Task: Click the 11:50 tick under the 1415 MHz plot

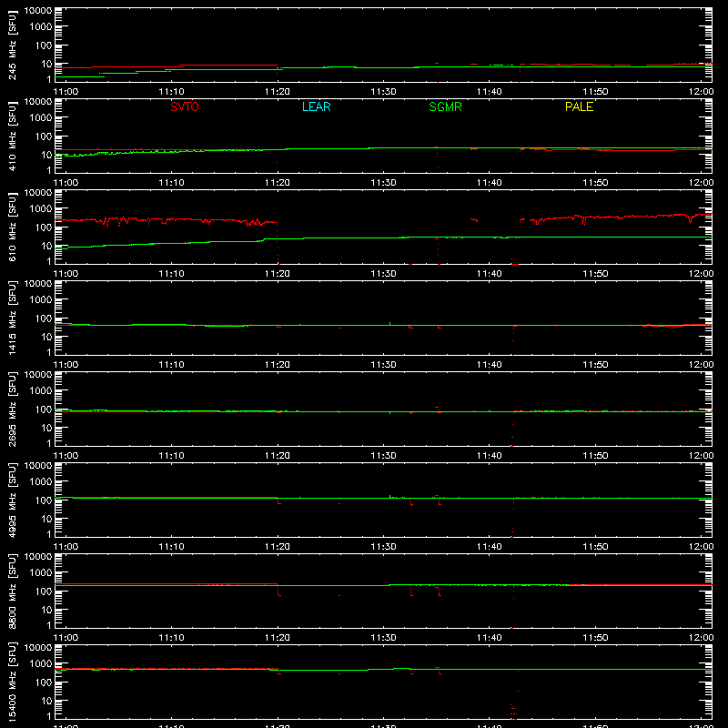Action: [595, 365]
